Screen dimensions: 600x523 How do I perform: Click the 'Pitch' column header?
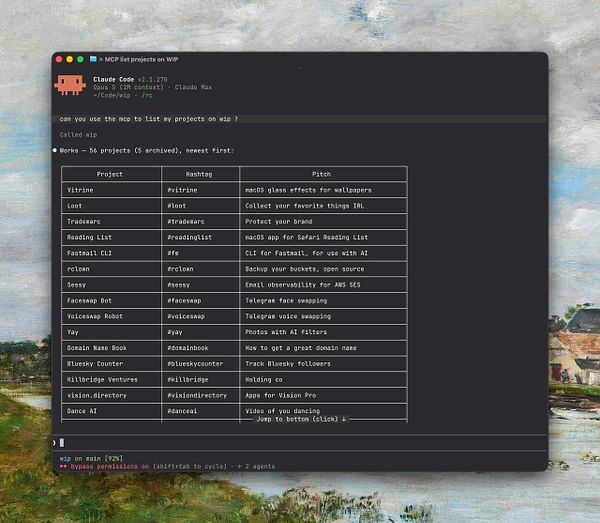point(321,174)
